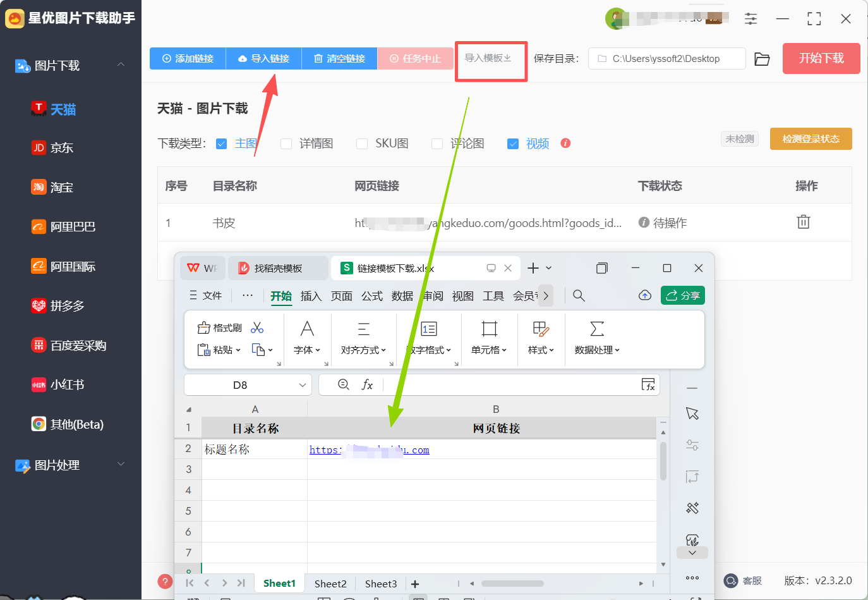Screen dimensions: 868x600
Task: Click the 检测登录状态 button
Action: (811, 138)
